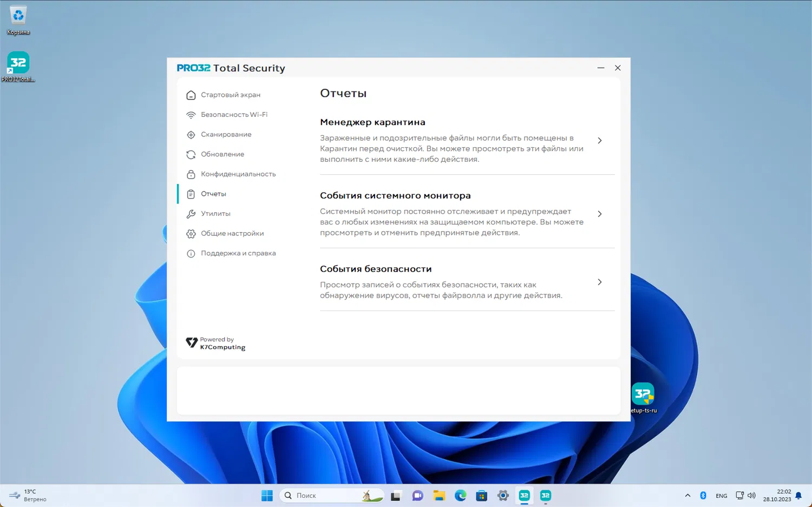
Task: Open the Менеджер карантина heading
Action: pos(372,122)
